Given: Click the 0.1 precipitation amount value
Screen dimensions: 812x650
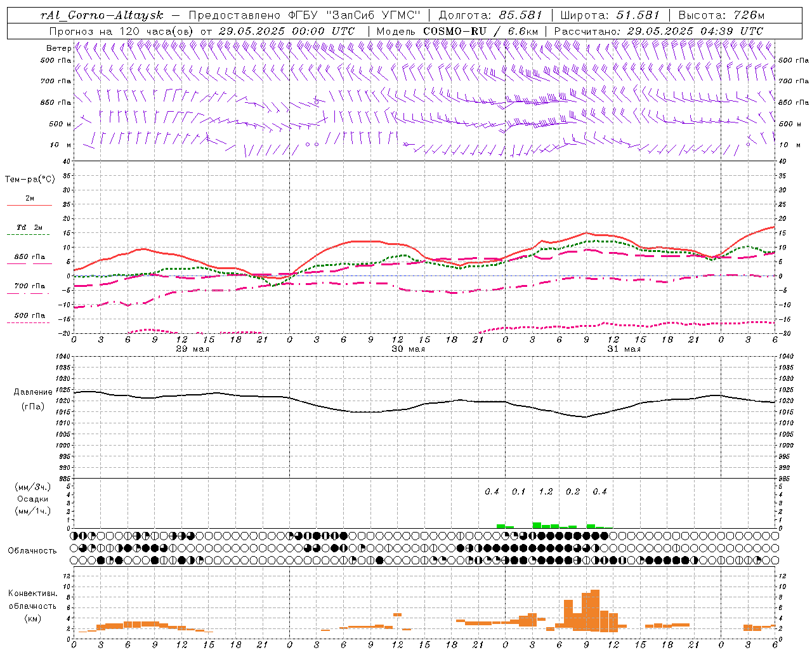Looking at the screenshot, I should pos(518,491).
